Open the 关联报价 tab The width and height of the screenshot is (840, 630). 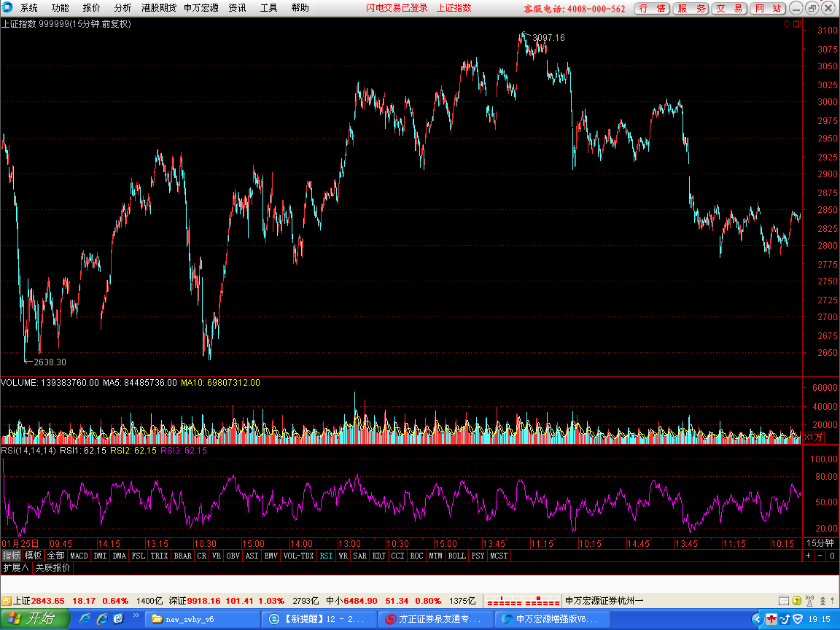click(52, 567)
